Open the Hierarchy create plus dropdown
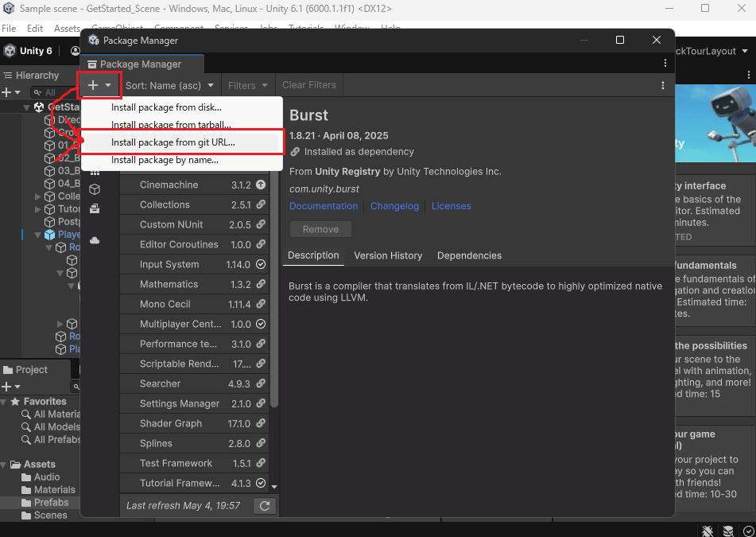Image resolution: width=756 pixels, height=537 pixels. point(10,92)
